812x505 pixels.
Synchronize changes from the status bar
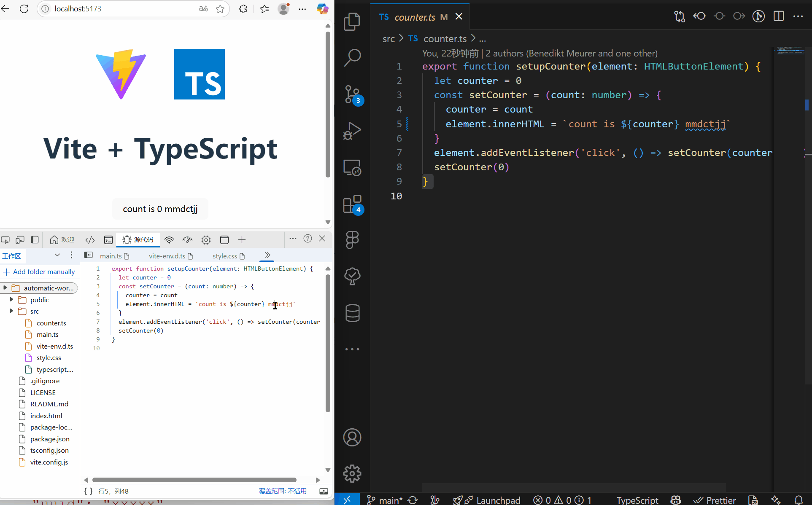pyautogui.click(x=413, y=500)
